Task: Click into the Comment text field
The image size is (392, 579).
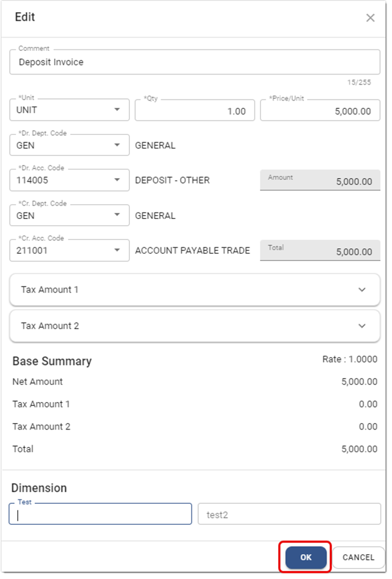Action: point(194,62)
